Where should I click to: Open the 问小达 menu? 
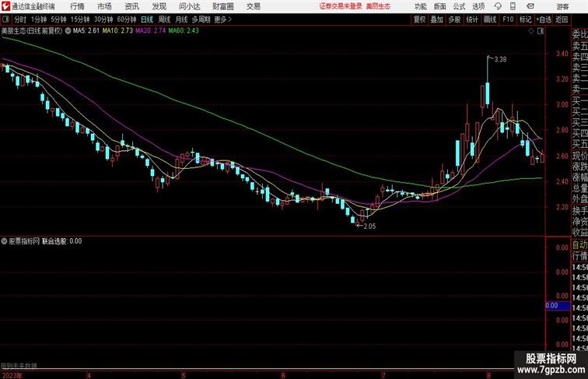(x=189, y=6)
